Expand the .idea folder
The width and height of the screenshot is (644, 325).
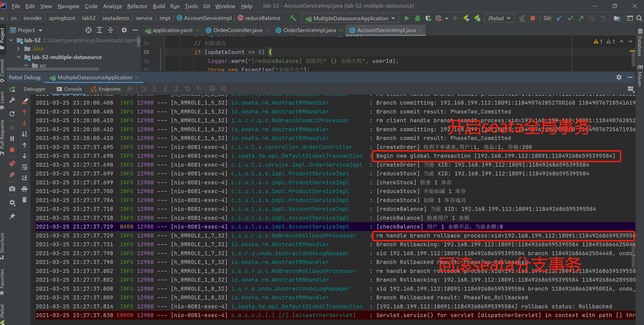point(19,49)
